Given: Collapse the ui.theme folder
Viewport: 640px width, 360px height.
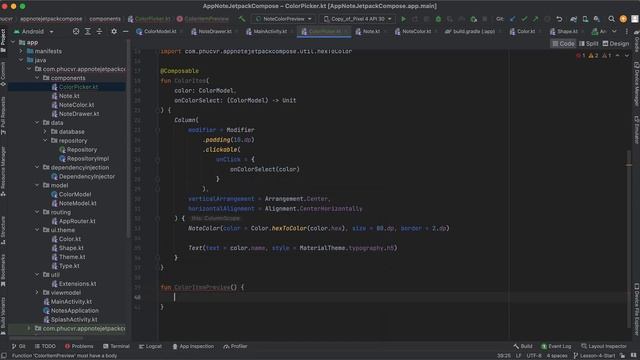Looking at the screenshot, I should (x=37, y=230).
